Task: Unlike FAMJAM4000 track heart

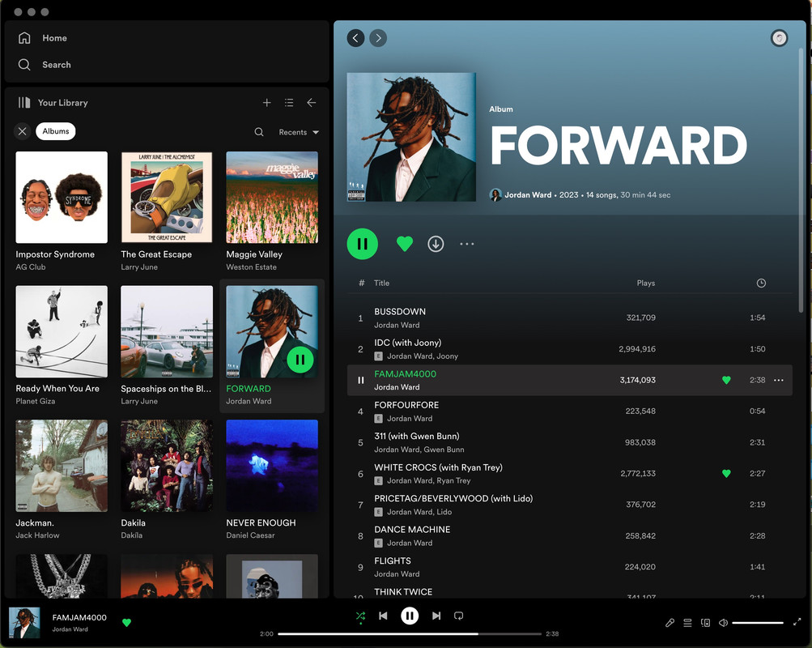Action: [x=726, y=380]
